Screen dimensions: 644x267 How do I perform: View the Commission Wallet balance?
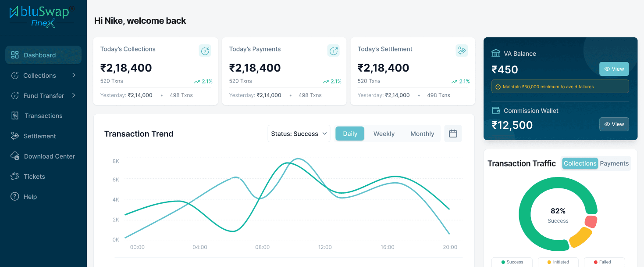pos(614,124)
